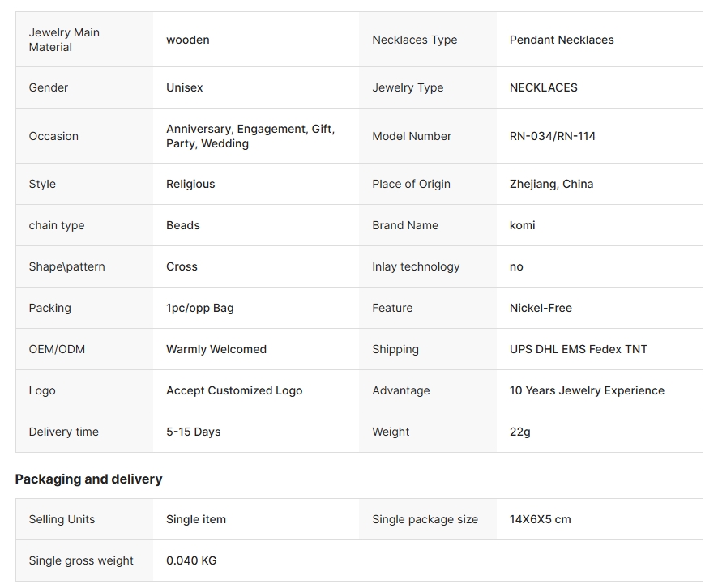Viewport: 718px width, 588px height.
Task: Select the 'Nickel-Free' feature value
Action: (x=541, y=308)
